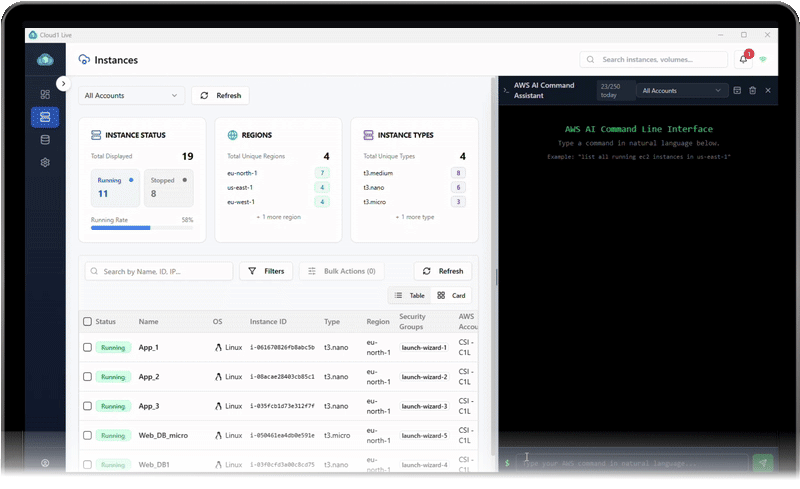Focus the natural language command input

[632, 463]
